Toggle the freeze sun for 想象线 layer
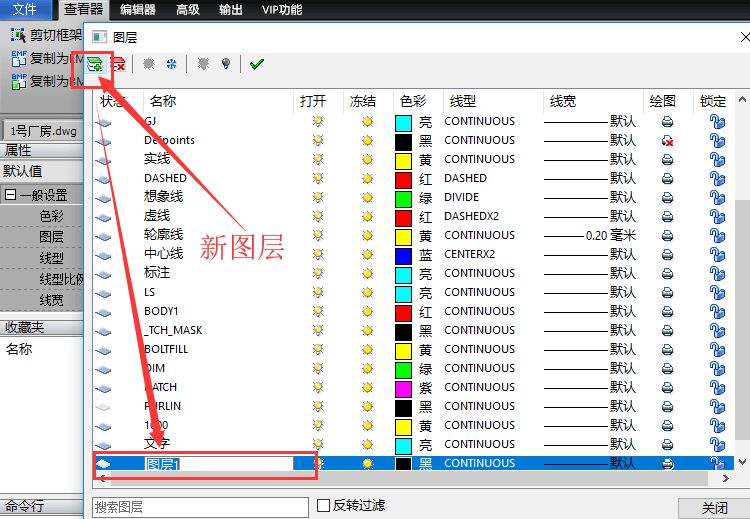Image resolution: width=750 pixels, height=519 pixels. (367, 198)
